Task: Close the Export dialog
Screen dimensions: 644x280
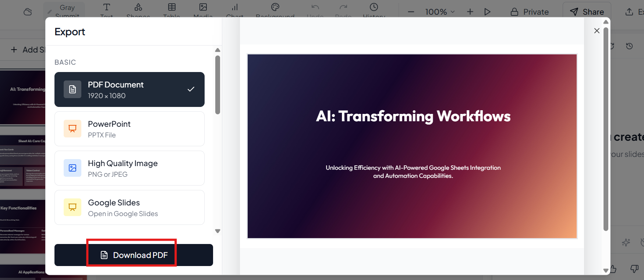Action: pyautogui.click(x=597, y=31)
